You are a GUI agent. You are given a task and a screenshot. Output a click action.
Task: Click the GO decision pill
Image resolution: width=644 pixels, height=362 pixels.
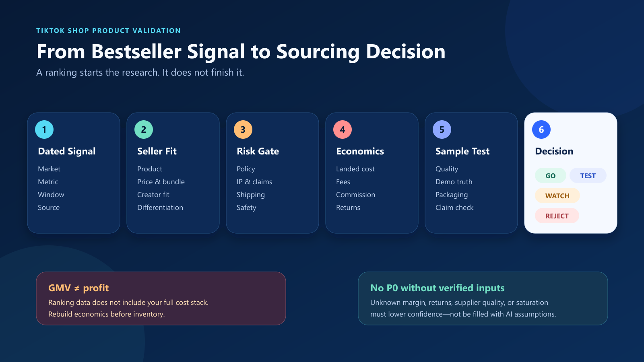[551, 176]
